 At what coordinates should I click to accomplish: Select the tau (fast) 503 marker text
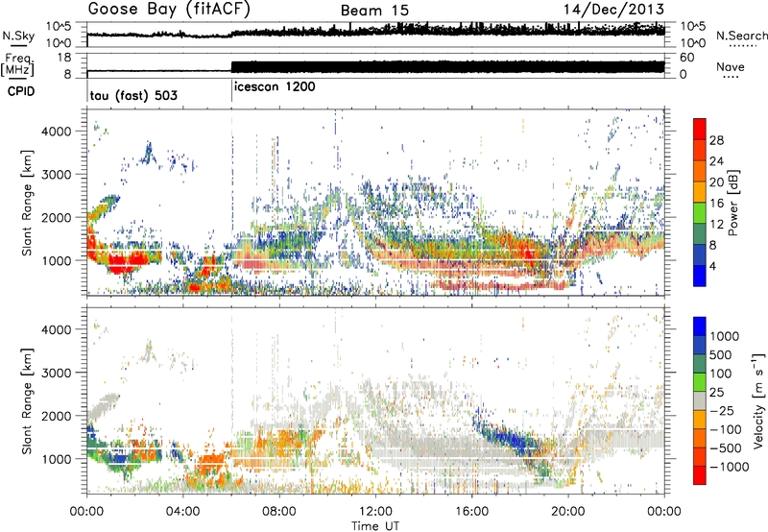coord(133,95)
